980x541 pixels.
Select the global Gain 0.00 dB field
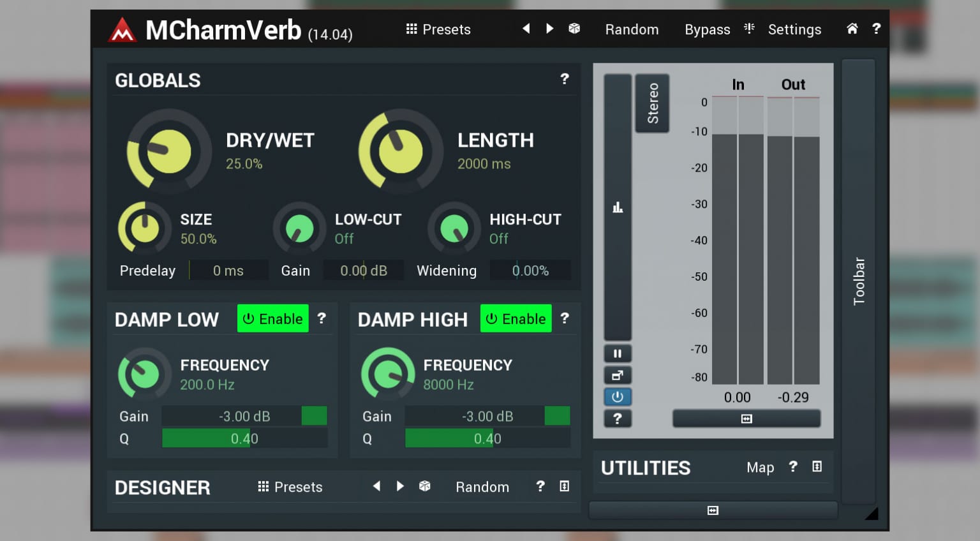[364, 270]
